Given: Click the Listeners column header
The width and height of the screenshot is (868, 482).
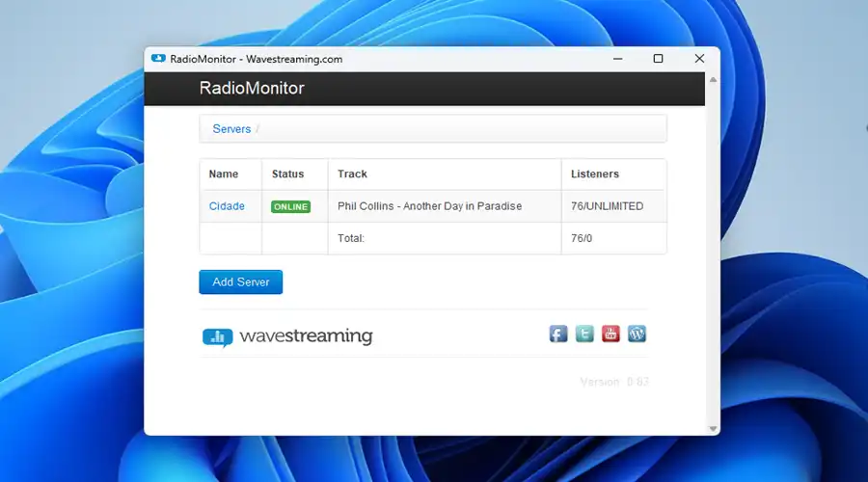Looking at the screenshot, I should click(595, 174).
